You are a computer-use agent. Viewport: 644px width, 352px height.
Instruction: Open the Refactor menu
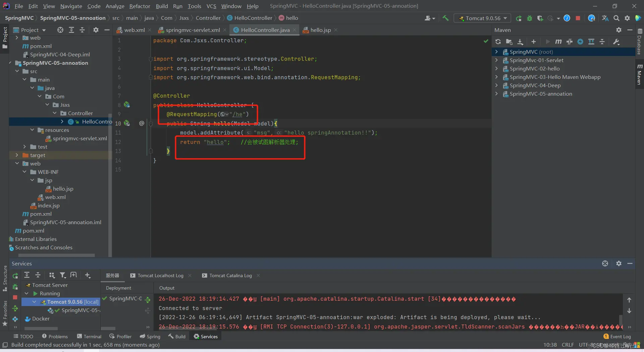coord(140,6)
